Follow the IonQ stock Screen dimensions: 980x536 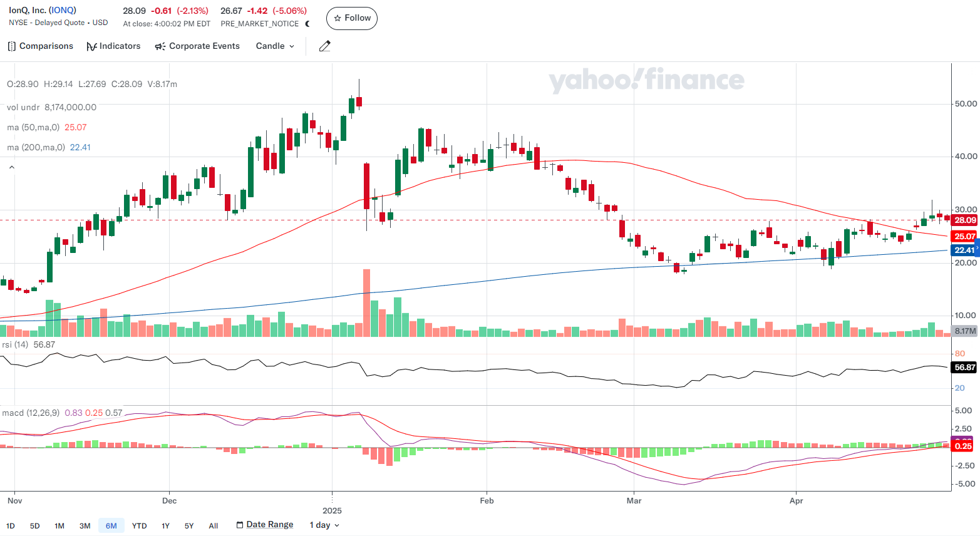(x=352, y=18)
